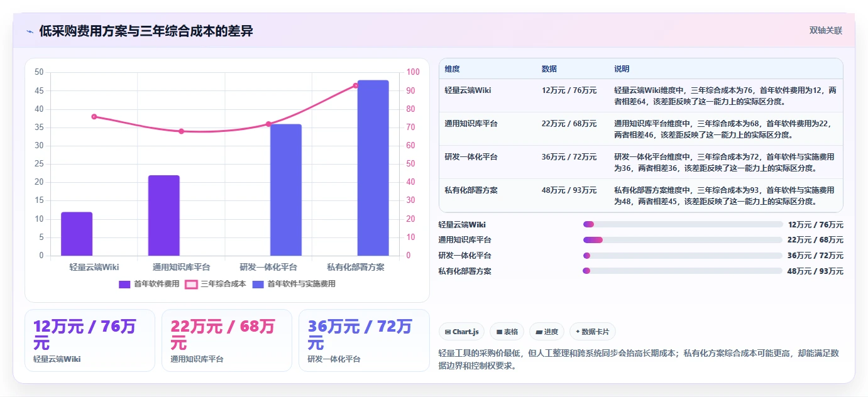Click the trend icon beside the panel title
Screen dimensions: 868x397
pos(30,31)
